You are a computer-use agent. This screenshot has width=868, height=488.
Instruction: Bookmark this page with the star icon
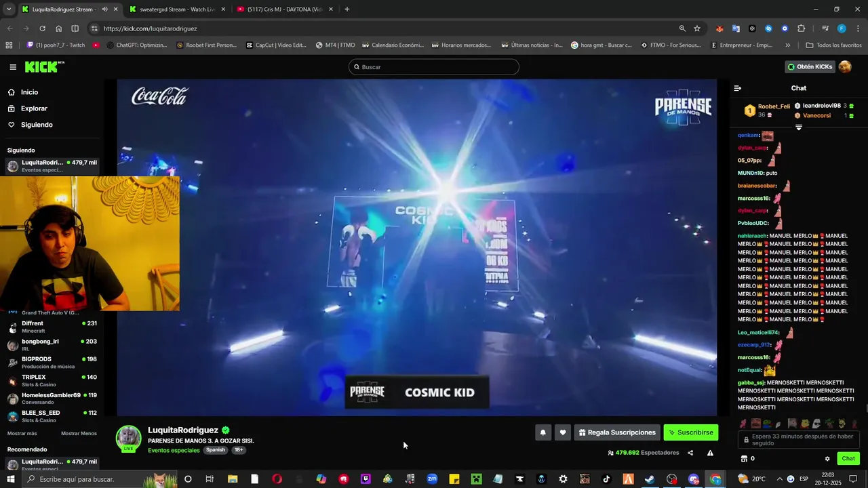pos(697,28)
